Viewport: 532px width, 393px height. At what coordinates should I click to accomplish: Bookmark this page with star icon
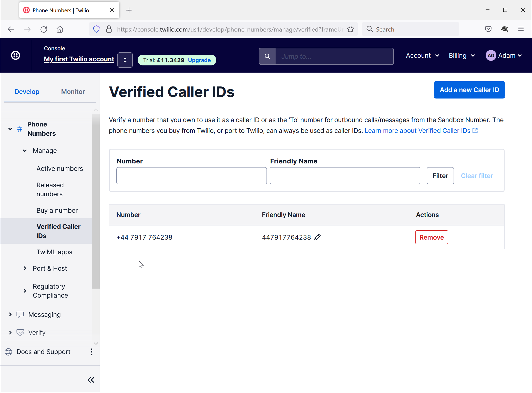point(351,29)
